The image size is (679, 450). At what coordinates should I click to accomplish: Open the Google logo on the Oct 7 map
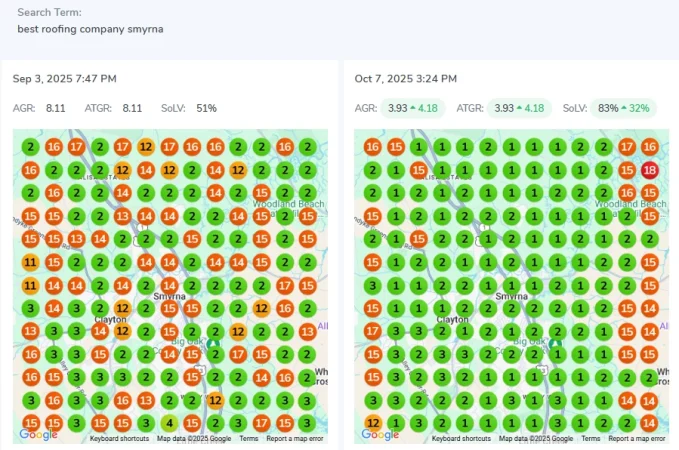(380, 434)
